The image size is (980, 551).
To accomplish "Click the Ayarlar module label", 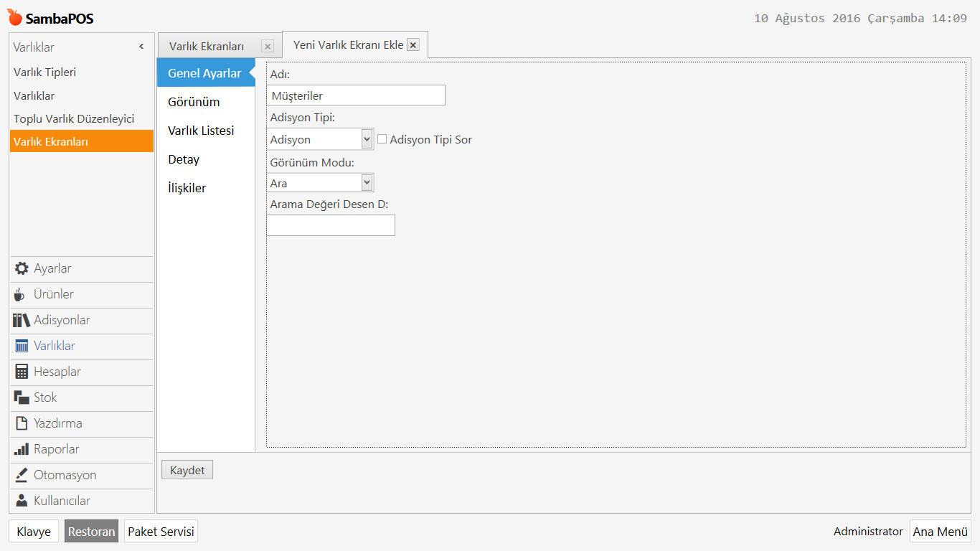I will (x=52, y=268).
